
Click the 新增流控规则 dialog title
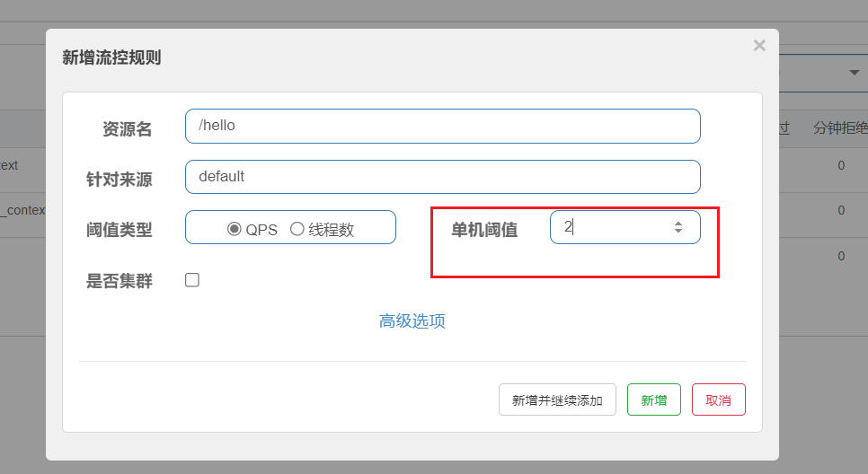point(111,57)
